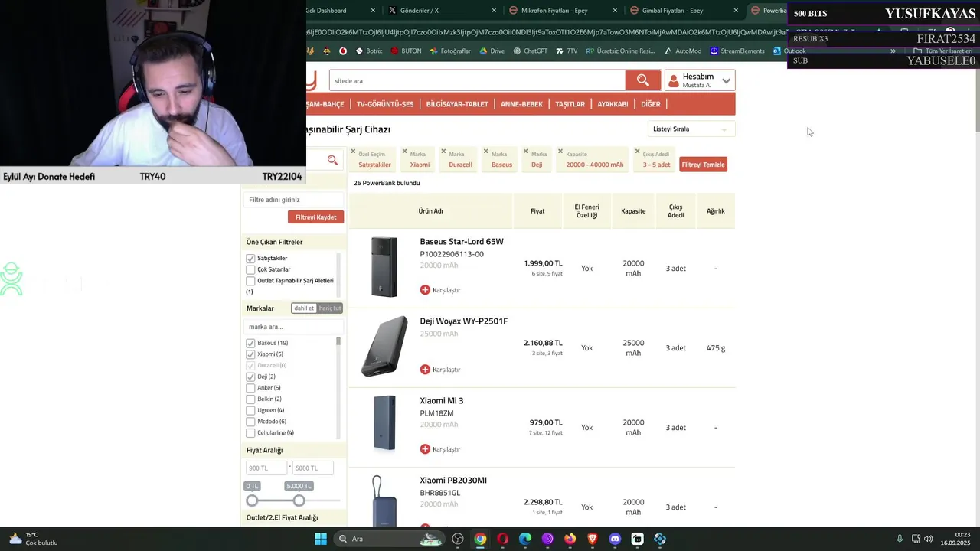Open Windows Start menu
980x551 pixels.
point(321,539)
